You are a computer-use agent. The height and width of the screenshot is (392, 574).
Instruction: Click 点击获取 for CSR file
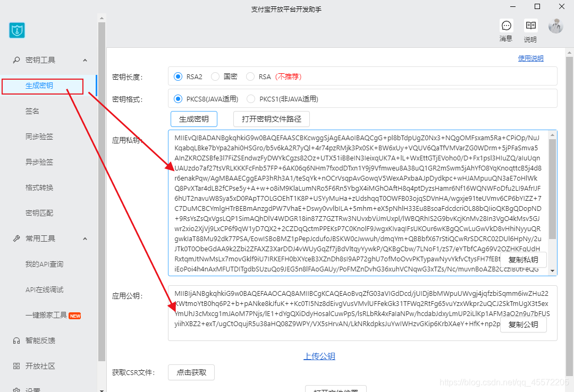pos(191,372)
